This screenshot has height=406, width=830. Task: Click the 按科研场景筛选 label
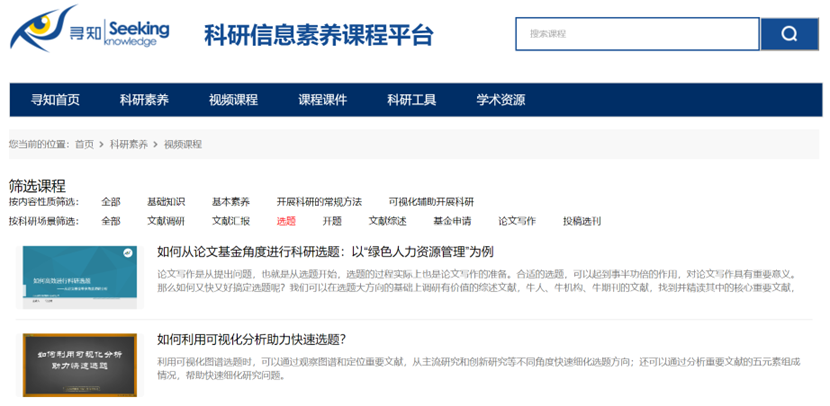(x=43, y=221)
